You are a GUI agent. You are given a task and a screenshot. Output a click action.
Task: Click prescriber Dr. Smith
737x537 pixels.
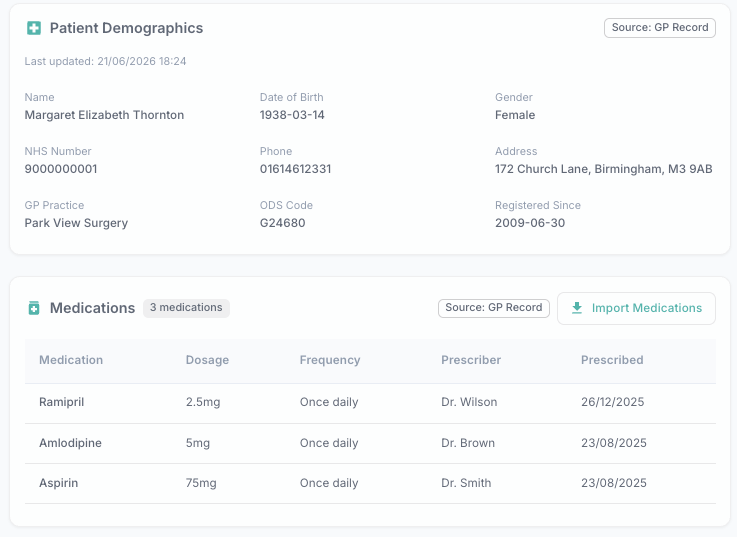coord(466,483)
